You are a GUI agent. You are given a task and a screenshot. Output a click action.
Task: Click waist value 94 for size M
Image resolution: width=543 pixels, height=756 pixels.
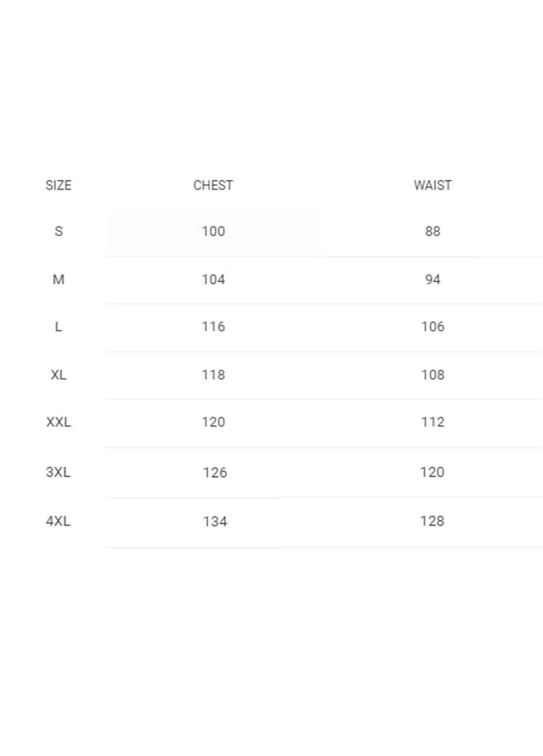click(x=433, y=280)
